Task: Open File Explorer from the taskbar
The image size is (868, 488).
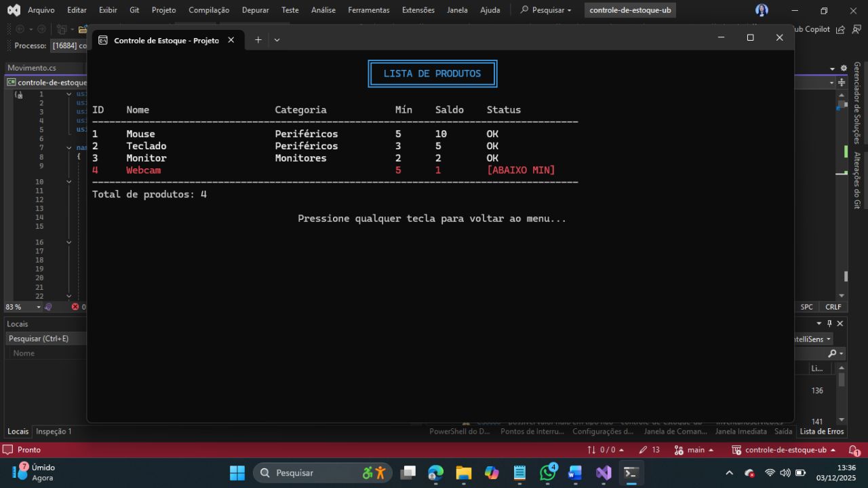Action: [x=464, y=472]
